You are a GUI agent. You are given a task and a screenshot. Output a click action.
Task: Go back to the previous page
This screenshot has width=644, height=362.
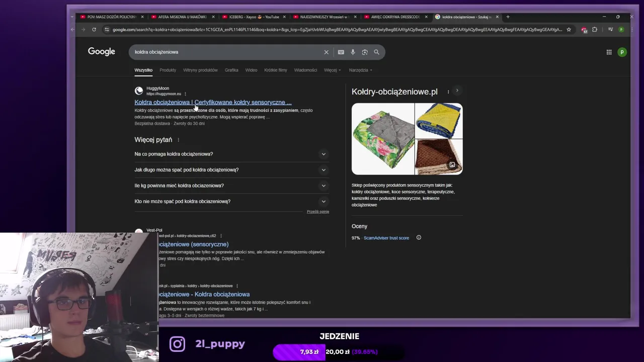pyautogui.click(x=73, y=30)
